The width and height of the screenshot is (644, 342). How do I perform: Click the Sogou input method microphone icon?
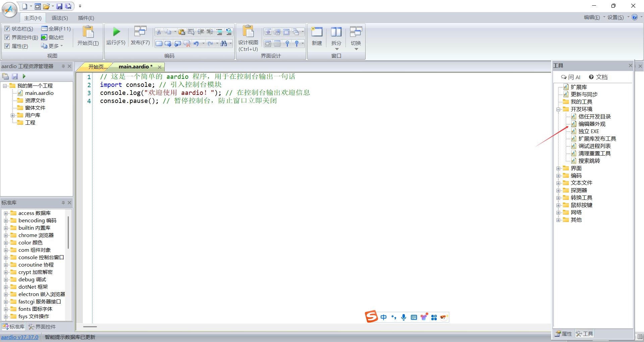404,317
